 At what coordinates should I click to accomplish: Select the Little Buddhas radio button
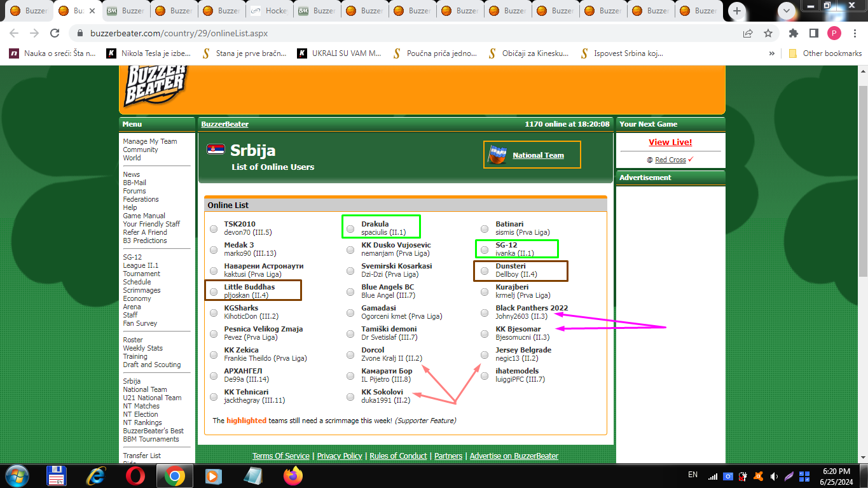pos(213,291)
